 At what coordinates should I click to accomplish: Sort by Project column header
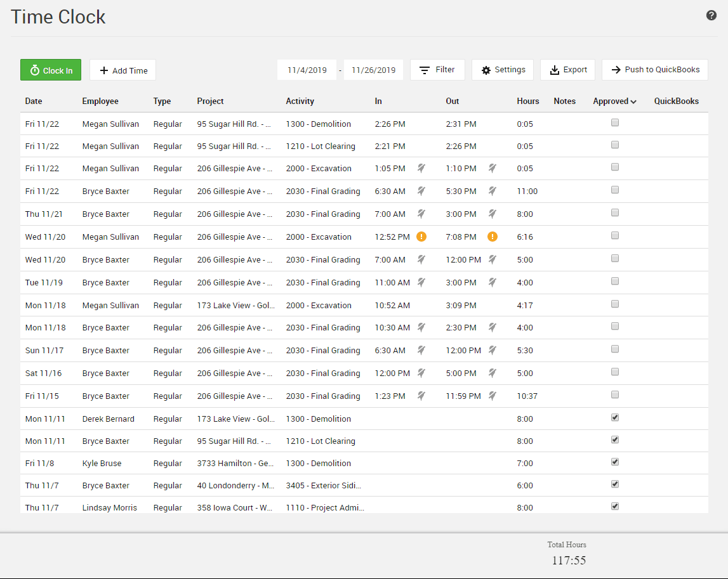210,101
